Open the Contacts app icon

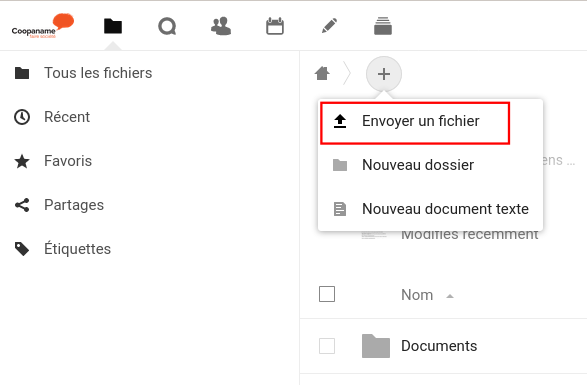[221, 26]
